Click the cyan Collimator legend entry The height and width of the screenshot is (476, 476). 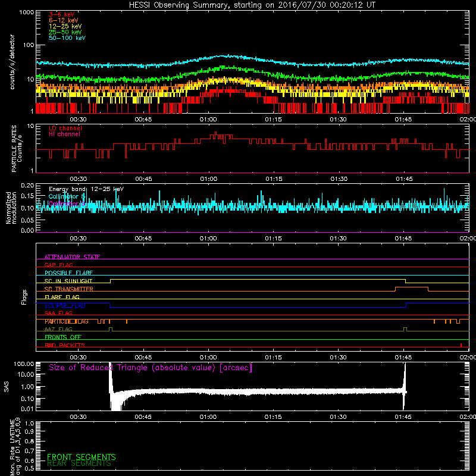tap(67, 196)
